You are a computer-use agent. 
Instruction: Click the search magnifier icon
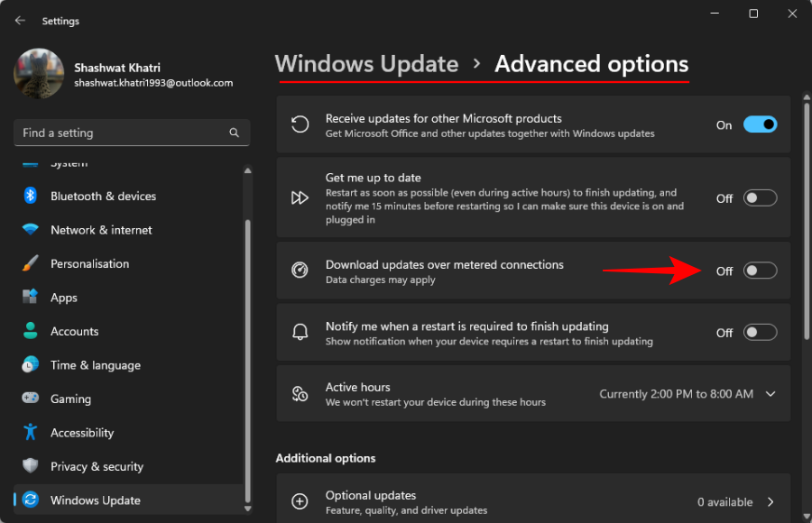[234, 133]
